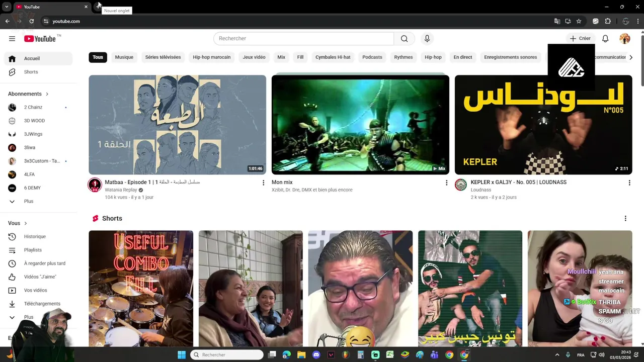
Task: Expand Plus under subscriptions list
Action: pos(39,201)
